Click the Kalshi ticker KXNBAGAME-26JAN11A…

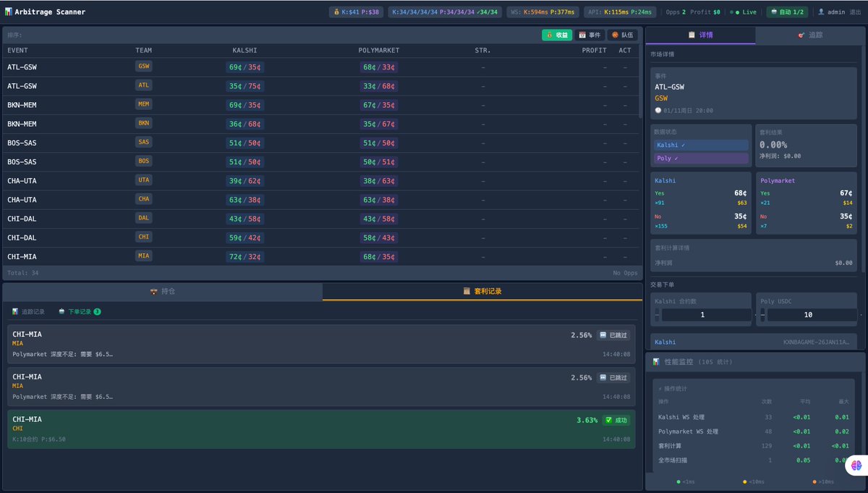[817, 342]
